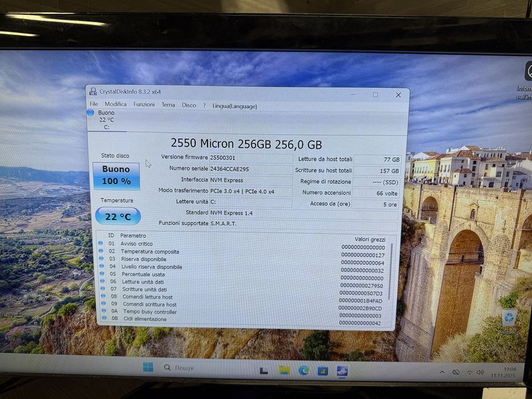Open the File menu
Image resolution: width=532 pixels, height=399 pixels.
(x=94, y=104)
